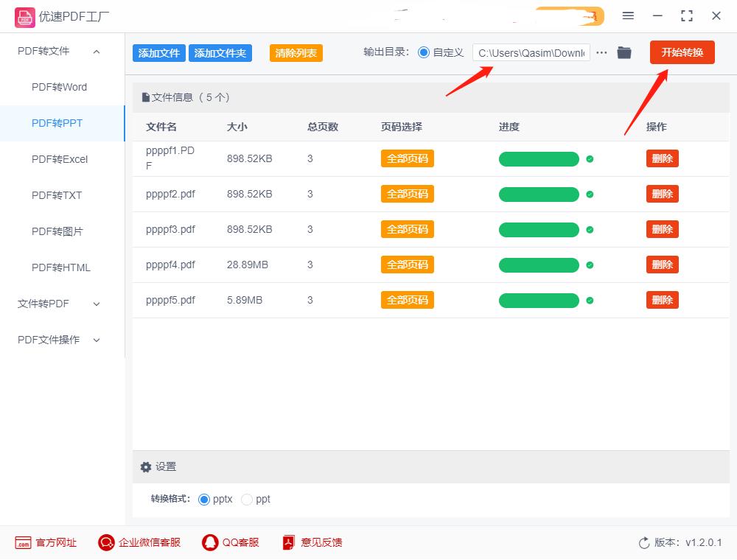Clear the file list with 清除列表
737x560 pixels.
point(295,52)
